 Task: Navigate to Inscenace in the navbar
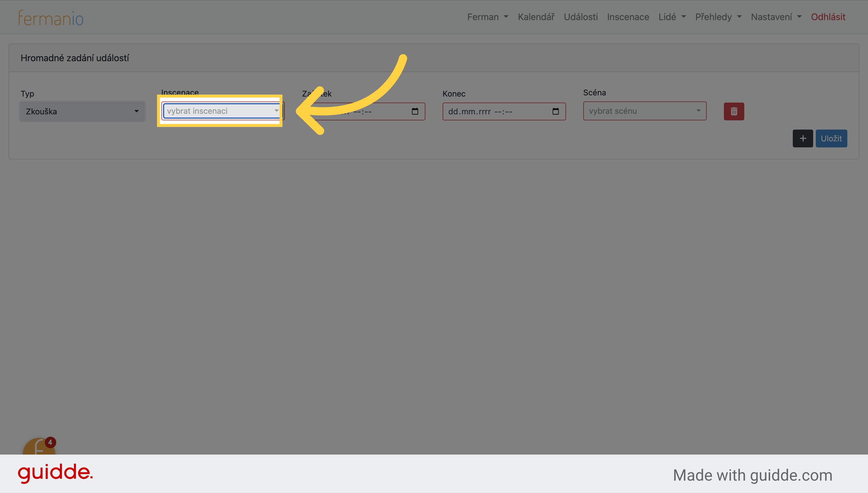click(628, 17)
